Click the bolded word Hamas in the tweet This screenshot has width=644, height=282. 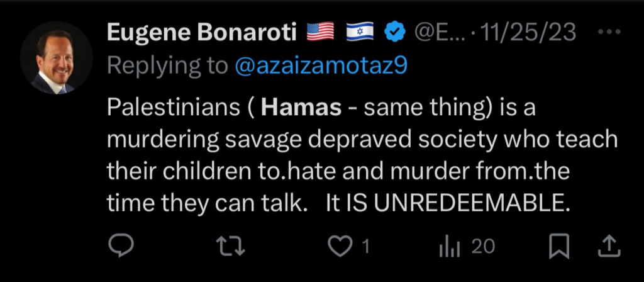coord(301,110)
